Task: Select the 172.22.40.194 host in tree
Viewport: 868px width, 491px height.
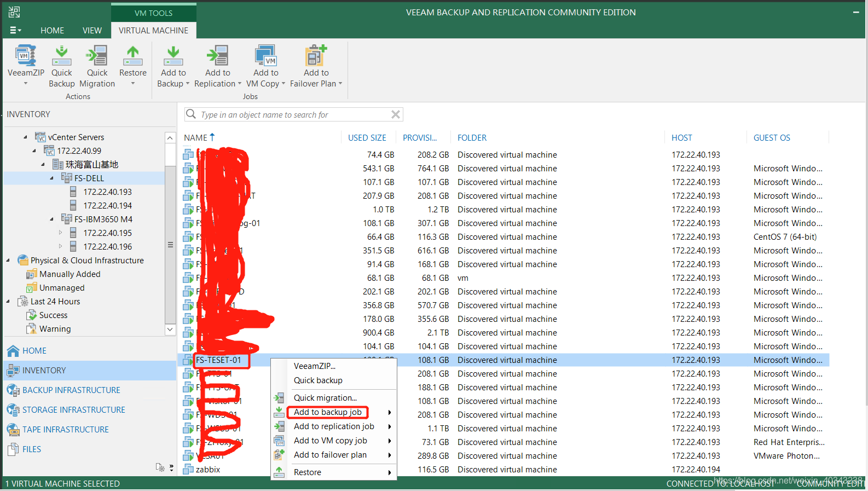Action: click(107, 206)
